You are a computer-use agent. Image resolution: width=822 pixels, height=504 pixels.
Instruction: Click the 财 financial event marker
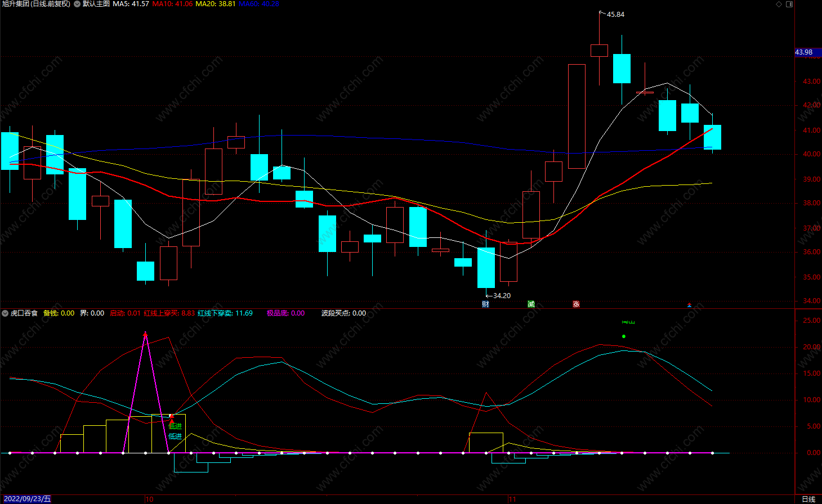pos(485,304)
